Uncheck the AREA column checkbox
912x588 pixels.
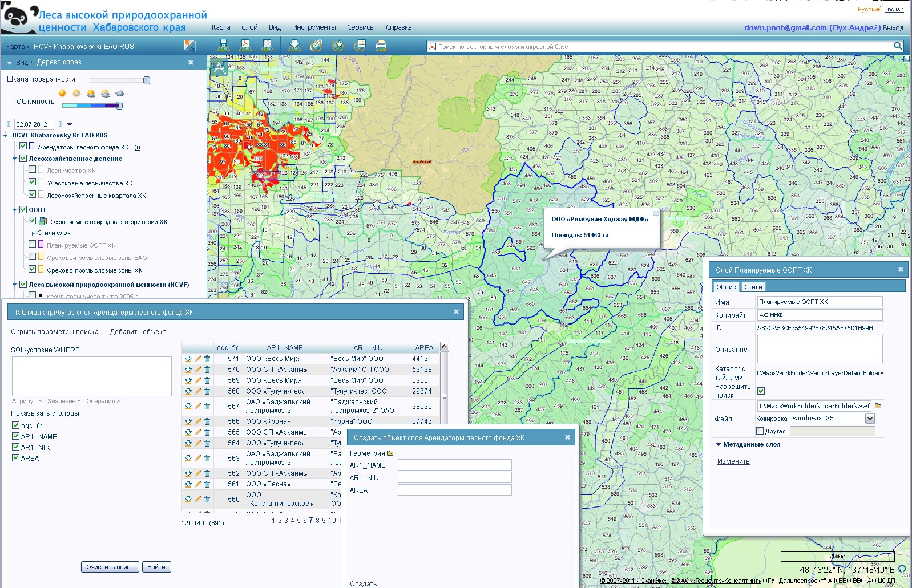(x=16, y=458)
